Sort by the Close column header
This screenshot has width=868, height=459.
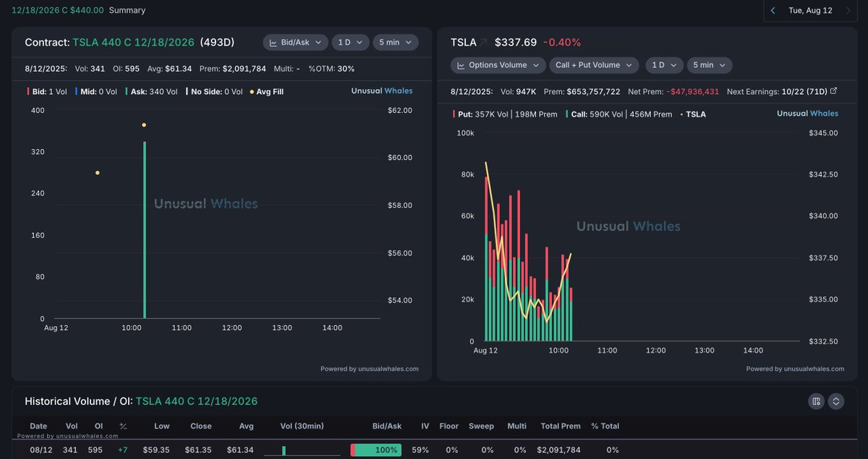point(201,426)
